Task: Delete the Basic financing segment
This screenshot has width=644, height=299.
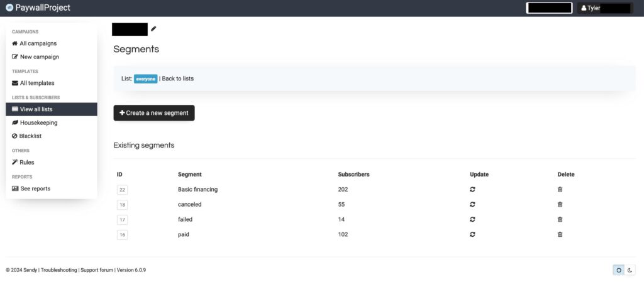Action: point(560,189)
